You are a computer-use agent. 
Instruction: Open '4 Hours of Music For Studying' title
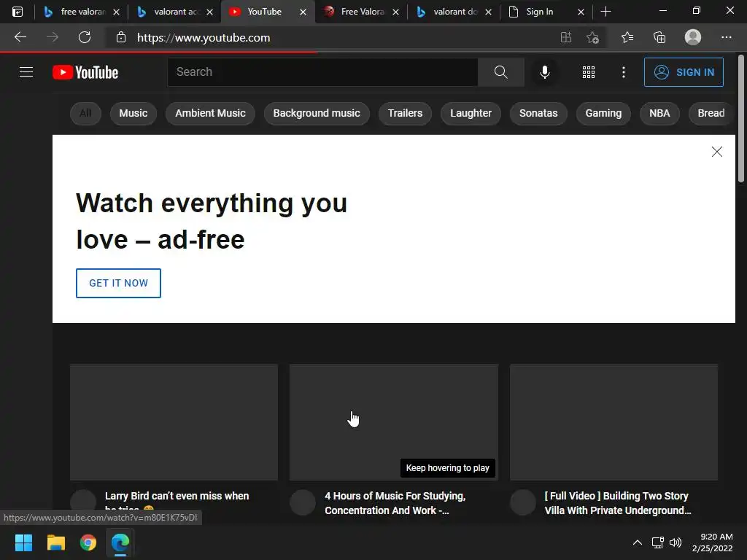point(395,503)
